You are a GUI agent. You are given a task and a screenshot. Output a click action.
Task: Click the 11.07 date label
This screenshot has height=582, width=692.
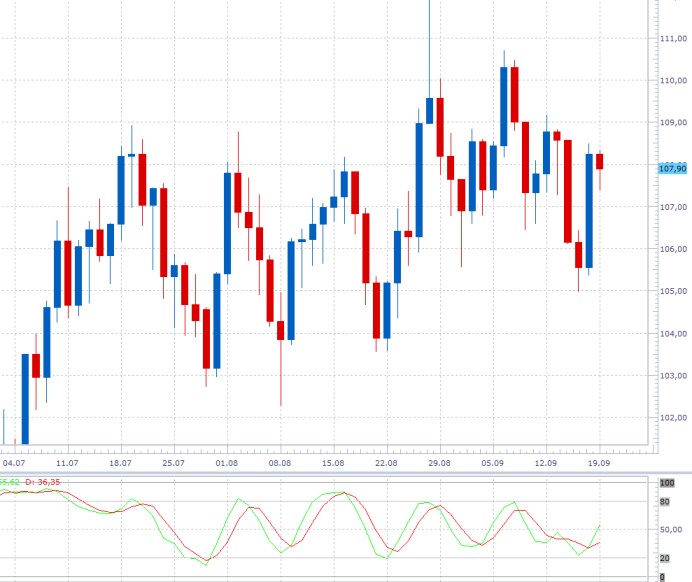coord(67,463)
